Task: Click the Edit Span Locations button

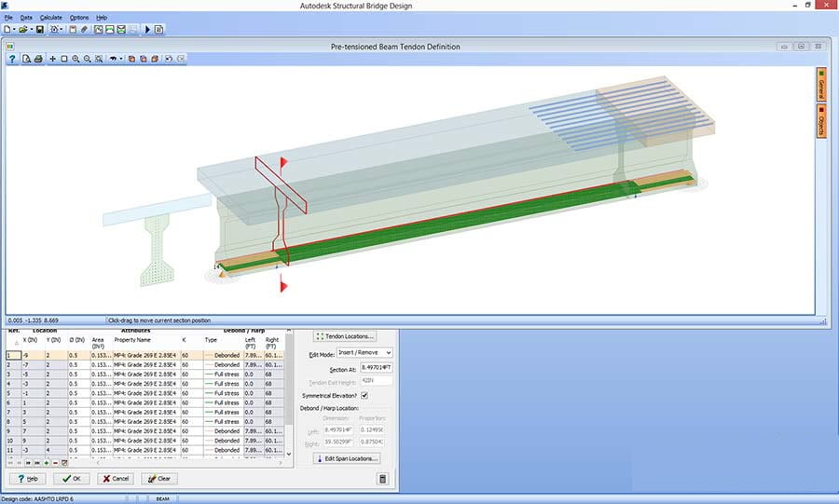Action: 348,458
